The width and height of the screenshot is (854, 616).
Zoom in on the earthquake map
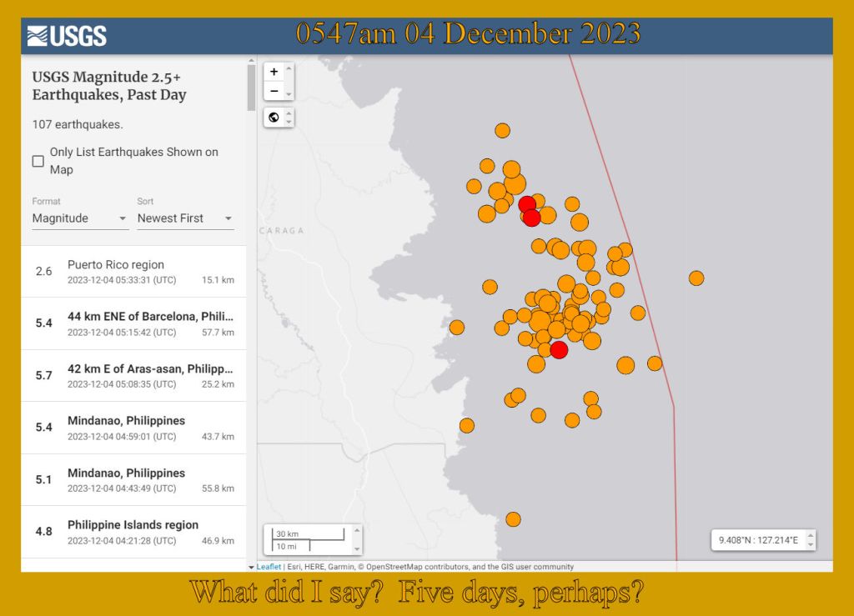[274, 72]
